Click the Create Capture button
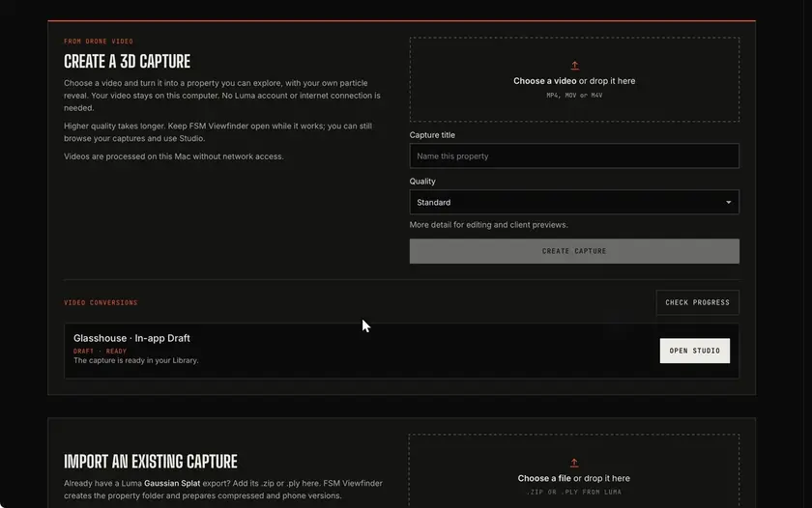Viewport: 812px width, 508px height. 574,251
